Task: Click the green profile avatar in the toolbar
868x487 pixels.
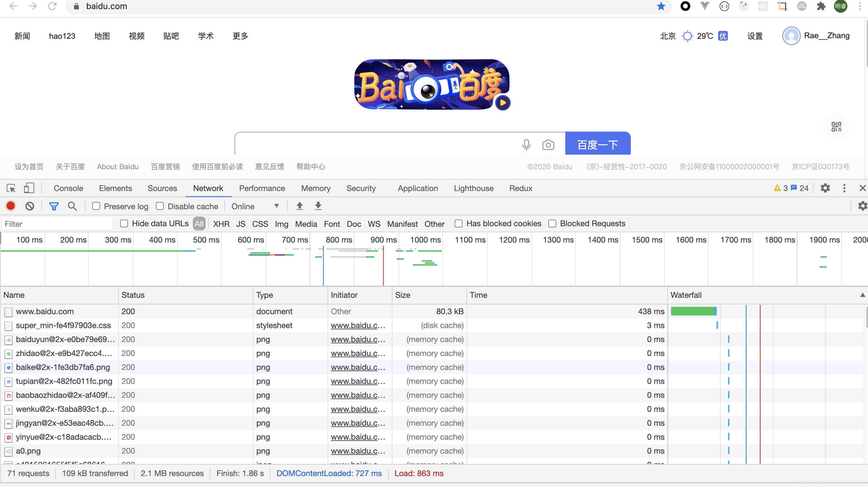Action: coord(840,6)
